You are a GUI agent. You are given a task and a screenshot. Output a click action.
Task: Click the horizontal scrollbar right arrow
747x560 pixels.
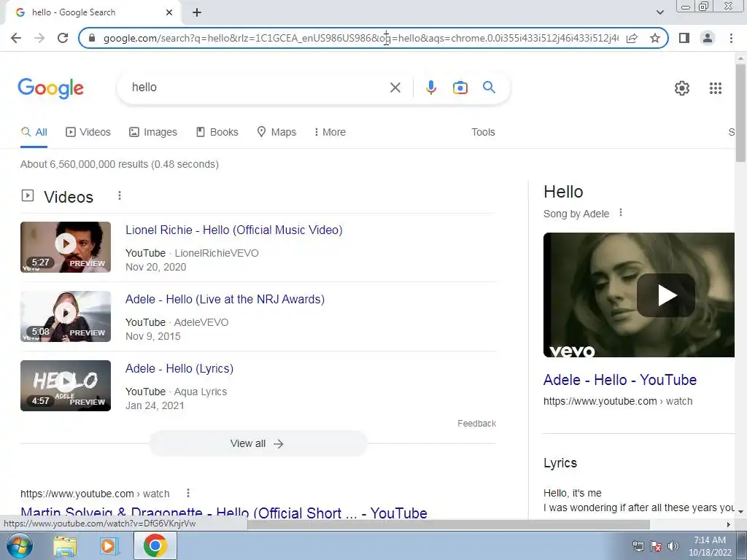point(729,525)
